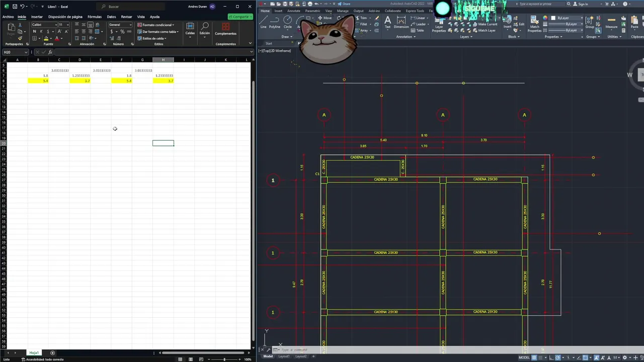The width and height of the screenshot is (644, 362).
Task: Open the Annotate tab in AutoCAD
Action: (293, 11)
